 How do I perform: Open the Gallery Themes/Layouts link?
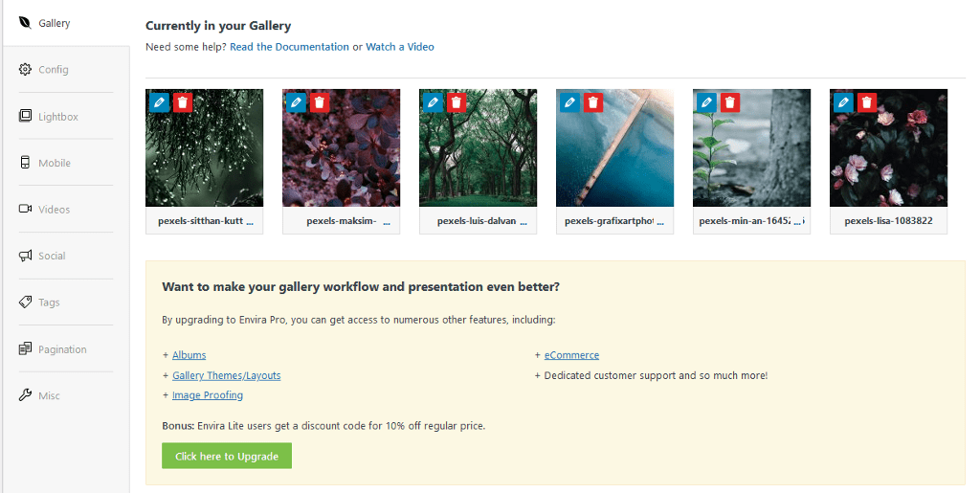[226, 375]
